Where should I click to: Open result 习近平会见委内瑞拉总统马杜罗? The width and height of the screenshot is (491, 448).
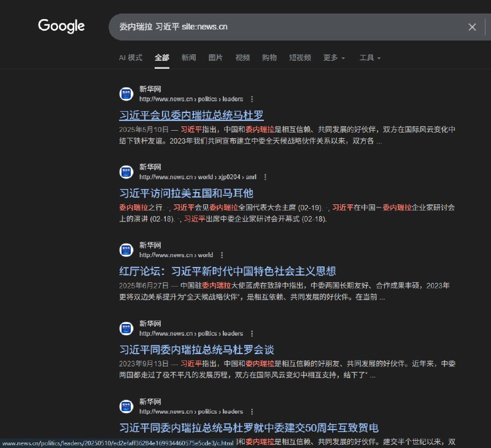[191, 115]
